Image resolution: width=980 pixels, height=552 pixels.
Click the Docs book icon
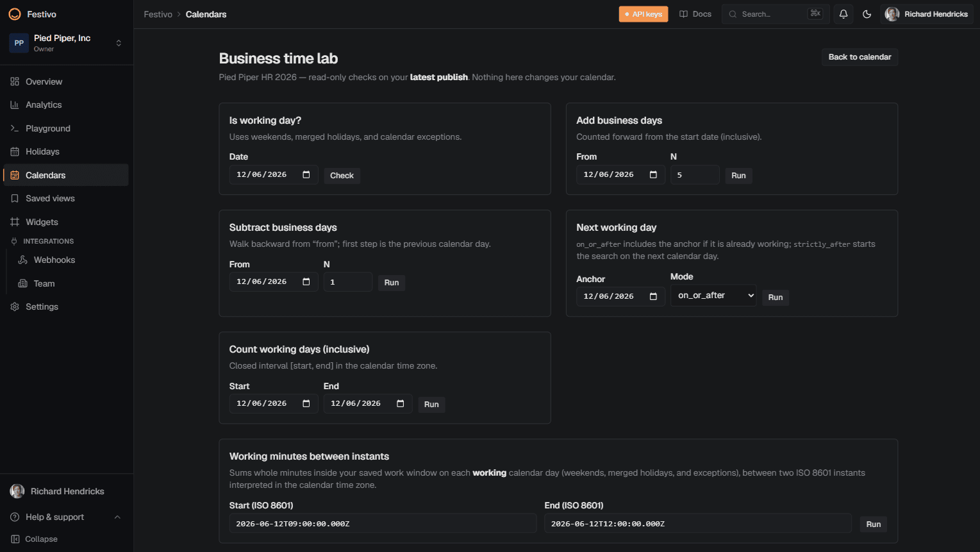(x=684, y=14)
